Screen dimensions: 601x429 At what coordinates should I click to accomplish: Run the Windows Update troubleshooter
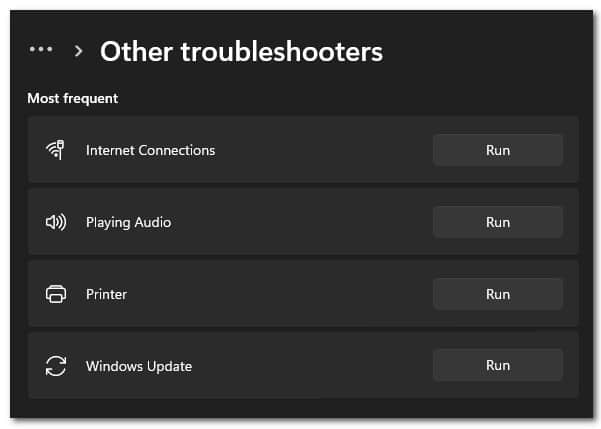(498, 365)
